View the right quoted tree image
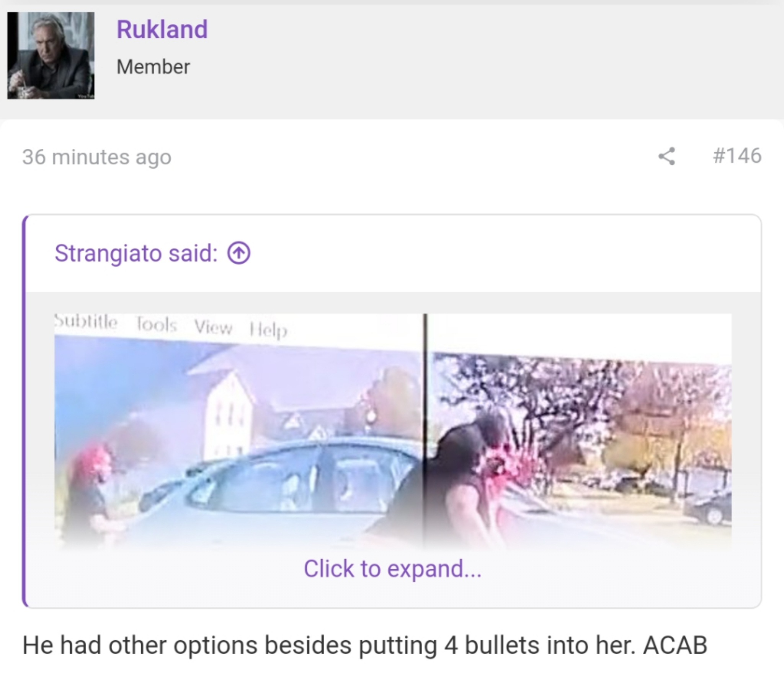The image size is (784, 679). [580, 432]
